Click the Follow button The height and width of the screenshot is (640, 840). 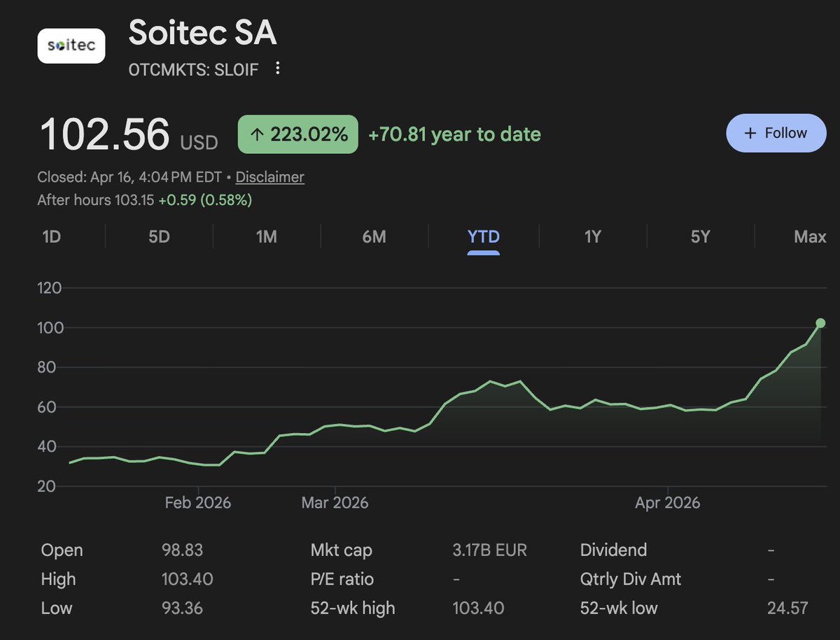776,133
